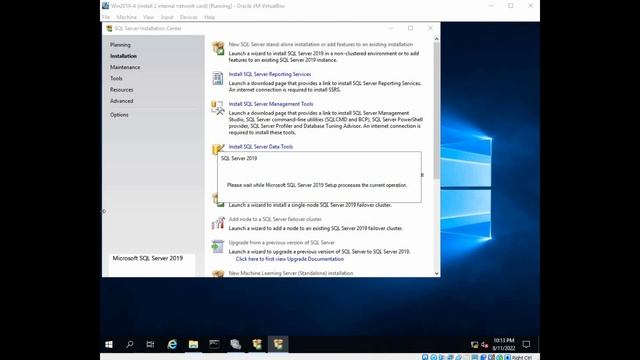Viewport: 640px width, 360px height.
Task: Minimize the SQL Server Installation Center window
Action: (391, 28)
